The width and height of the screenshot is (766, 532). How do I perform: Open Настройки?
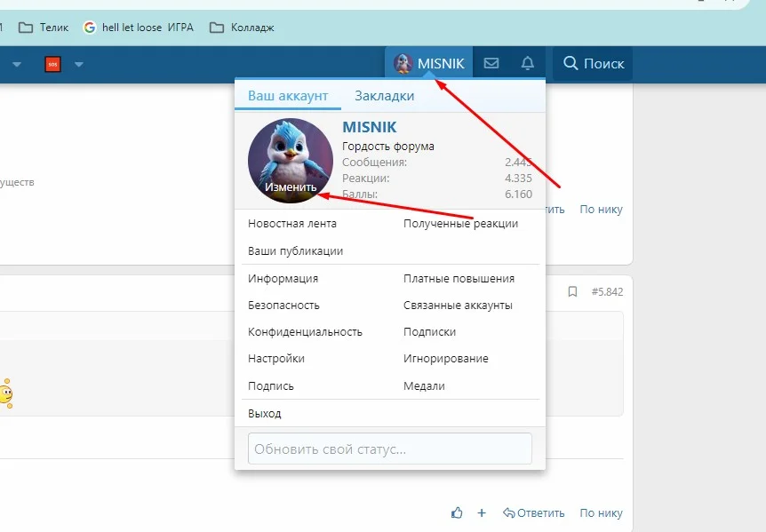[x=276, y=359]
